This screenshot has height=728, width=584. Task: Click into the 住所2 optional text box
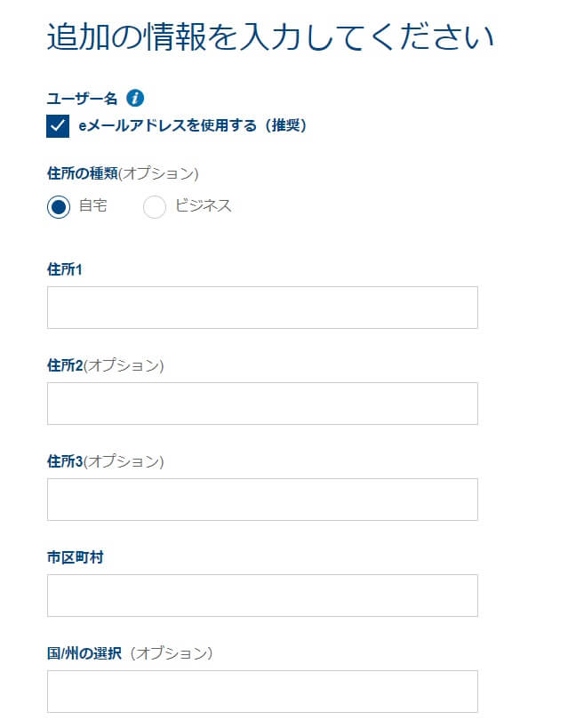pyautogui.click(x=262, y=404)
